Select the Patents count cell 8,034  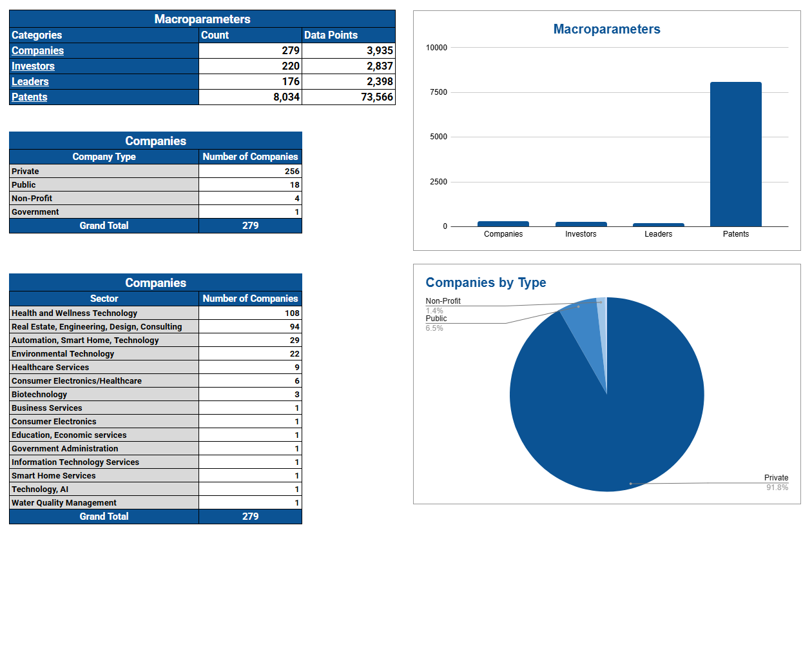click(x=250, y=97)
